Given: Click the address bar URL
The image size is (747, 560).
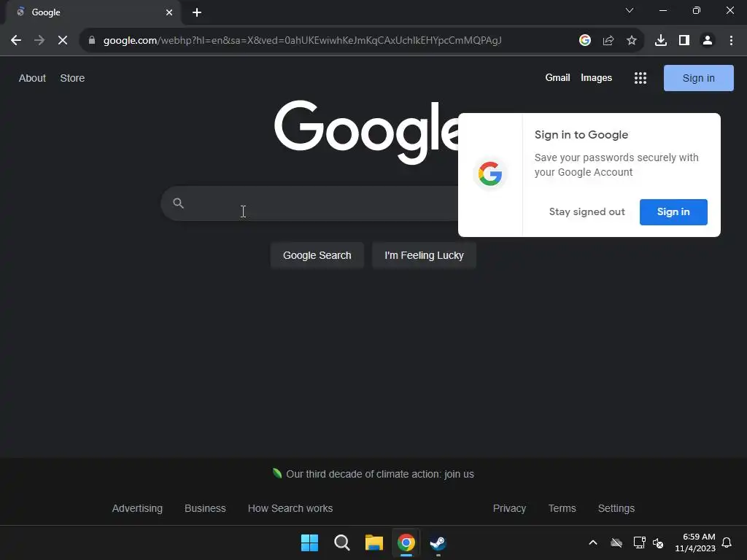Looking at the screenshot, I should [x=303, y=41].
